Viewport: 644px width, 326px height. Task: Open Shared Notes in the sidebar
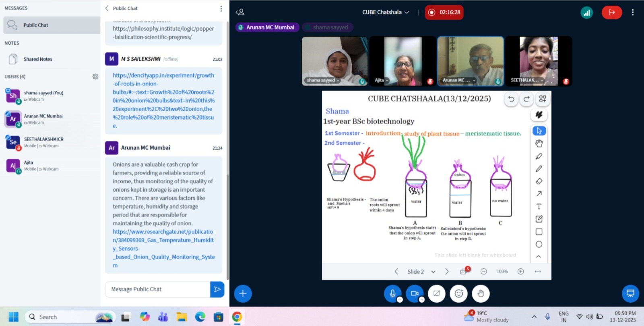click(x=37, y=59)
